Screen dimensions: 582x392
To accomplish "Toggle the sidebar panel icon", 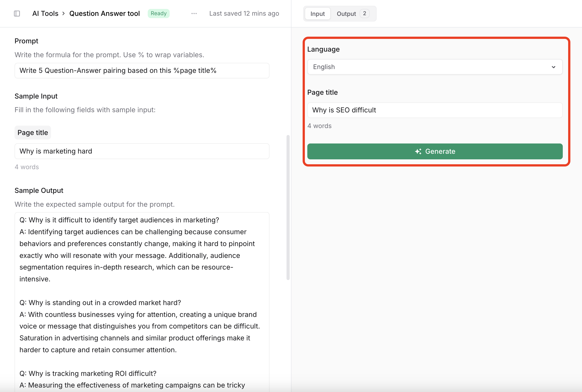I will (x=17, y=13).
